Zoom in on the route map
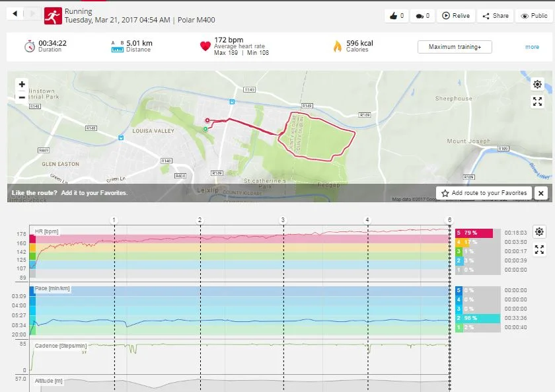This screenshot has width=555, height=392. (22, 85)
